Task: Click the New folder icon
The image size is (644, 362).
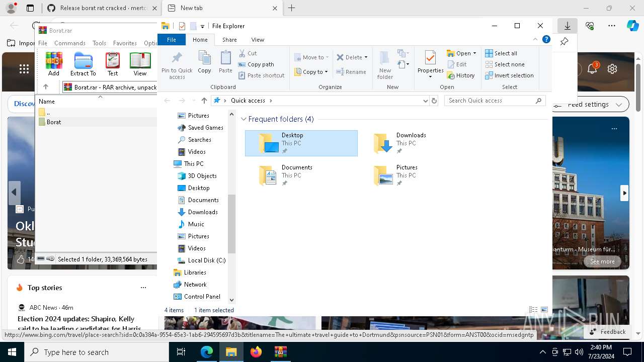Action: pos(385,65)
